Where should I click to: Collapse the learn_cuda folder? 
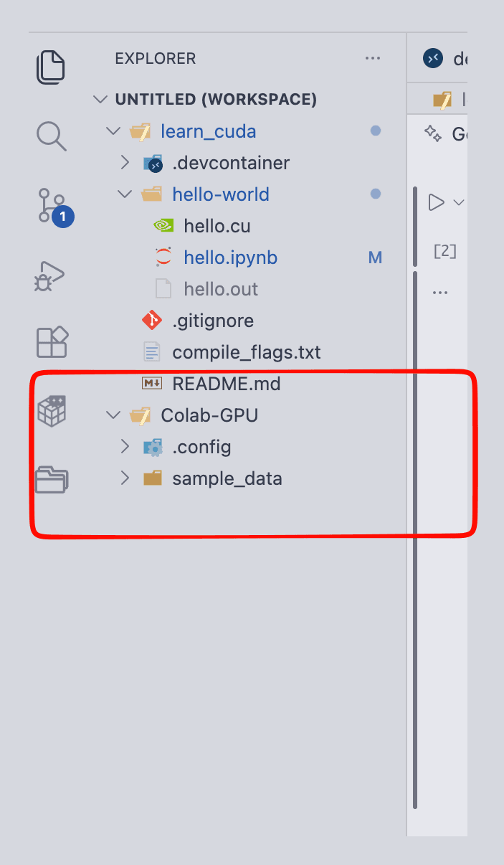tap(113, 131)
